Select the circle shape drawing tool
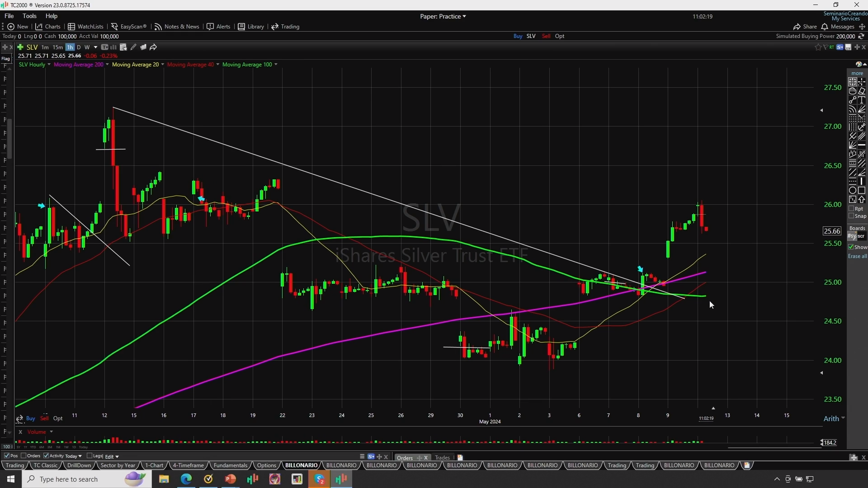This screenshot has height=488, width=868. [x=853, y=190]
